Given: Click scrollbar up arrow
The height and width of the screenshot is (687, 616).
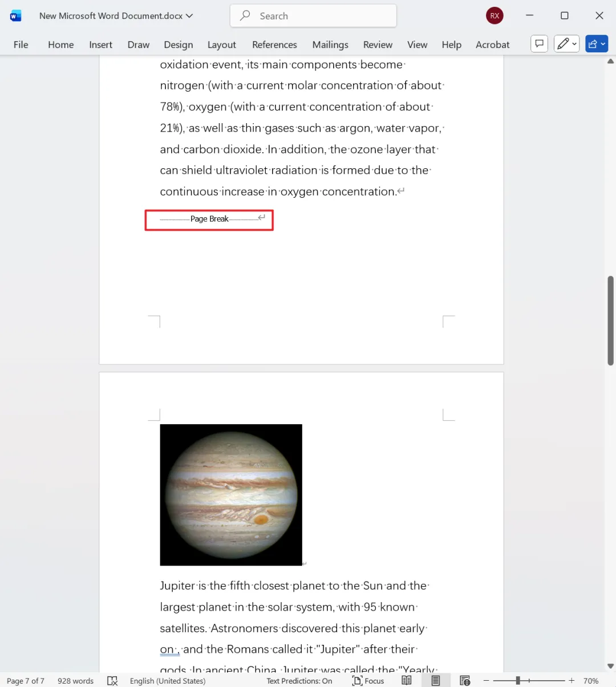Looking at the screenshot, I should point(610,61).
